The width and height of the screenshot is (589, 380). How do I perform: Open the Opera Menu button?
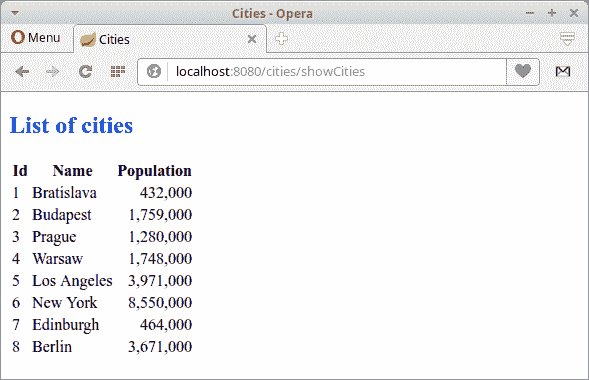tap(36, 38)
